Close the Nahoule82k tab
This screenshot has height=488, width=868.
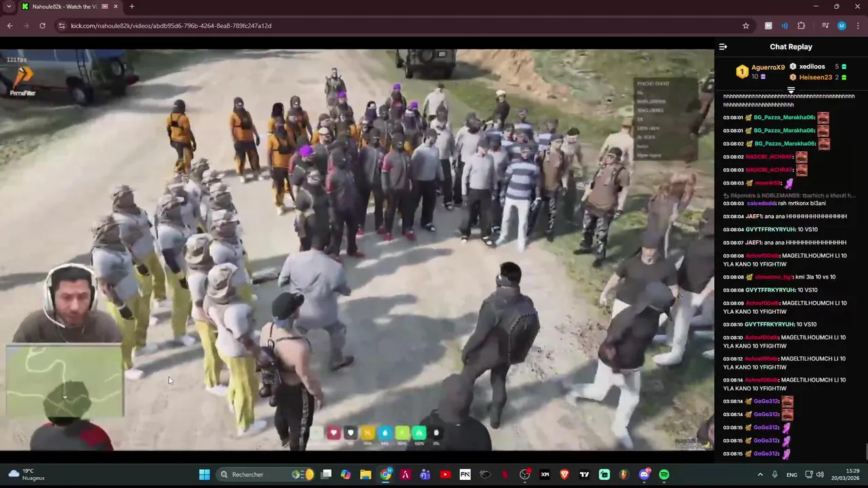116,7
